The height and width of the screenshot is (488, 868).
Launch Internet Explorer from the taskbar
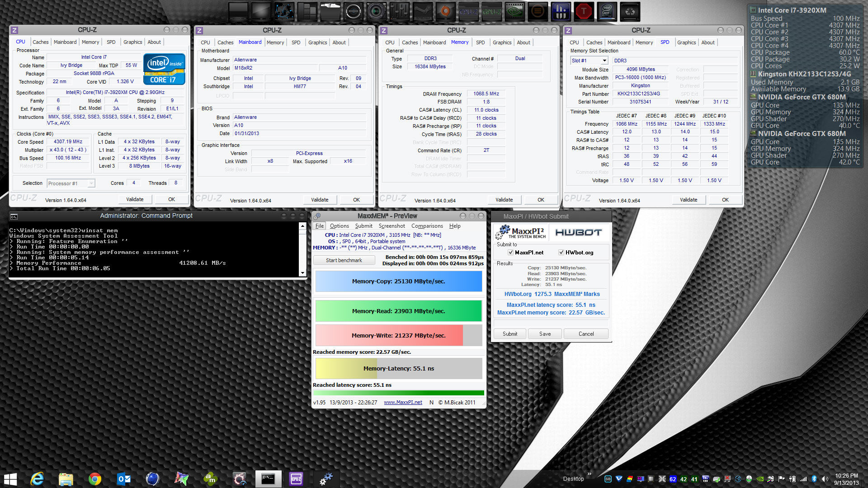[37, 479]
